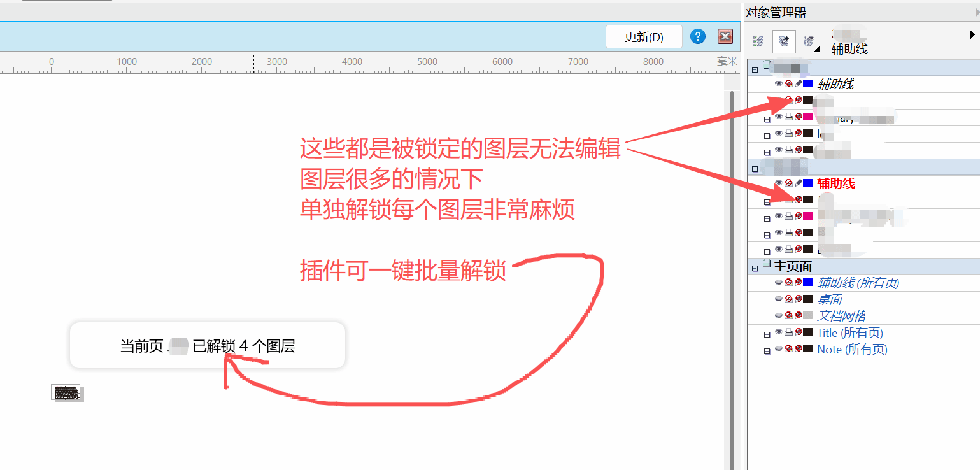Viewport: 980px width, 470px height.
Task: Click the printer icon on Title (所有页) layer
Action: coord(788,332)
